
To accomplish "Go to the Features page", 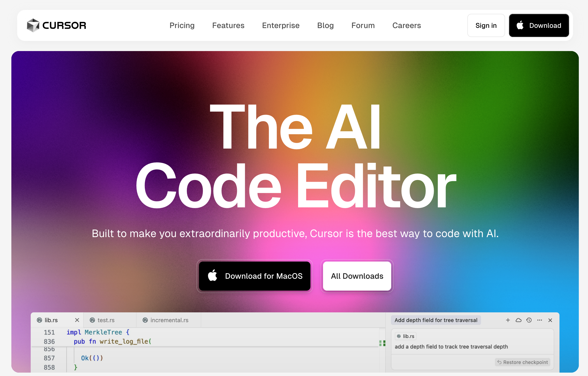I will point(228,25).
